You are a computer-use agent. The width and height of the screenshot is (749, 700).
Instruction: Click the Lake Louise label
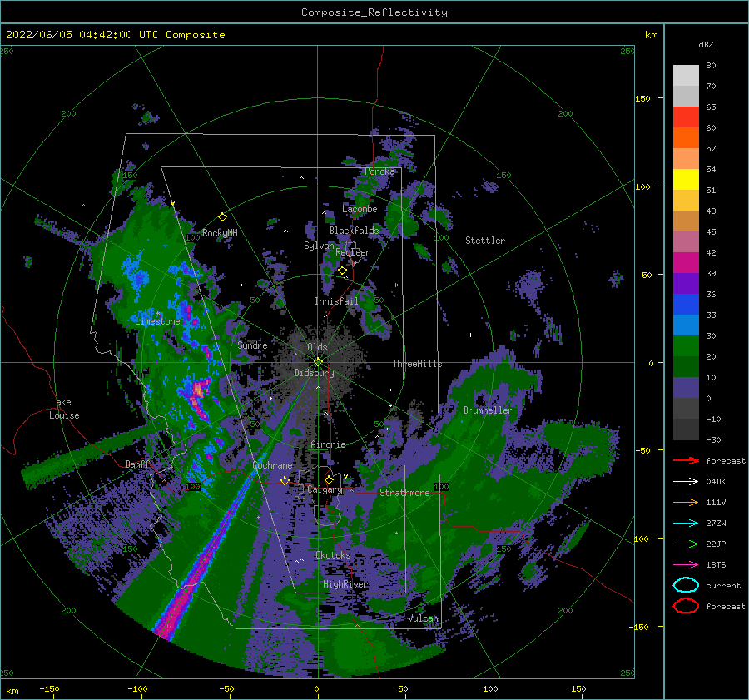tap(65, 409)
